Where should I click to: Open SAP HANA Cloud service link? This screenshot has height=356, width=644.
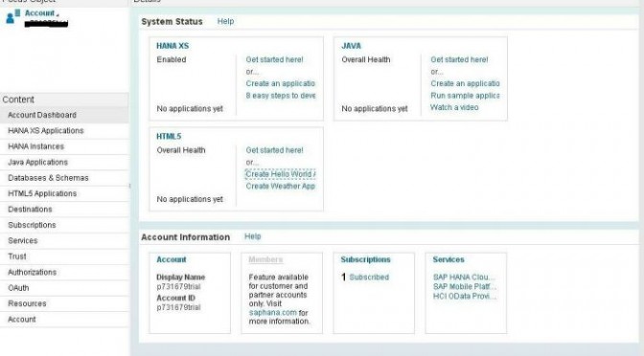coord(464,278)
